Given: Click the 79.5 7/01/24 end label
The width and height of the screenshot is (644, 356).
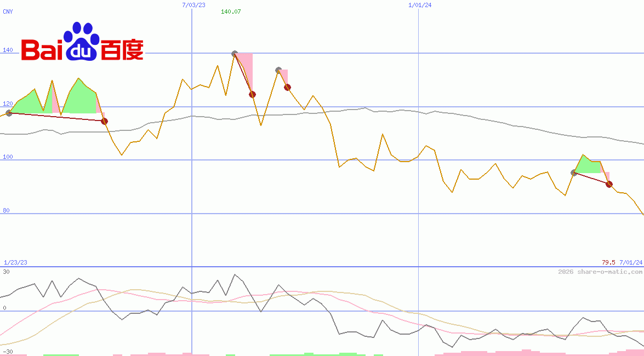Looking at the screenshot, I should click(622, 262).
